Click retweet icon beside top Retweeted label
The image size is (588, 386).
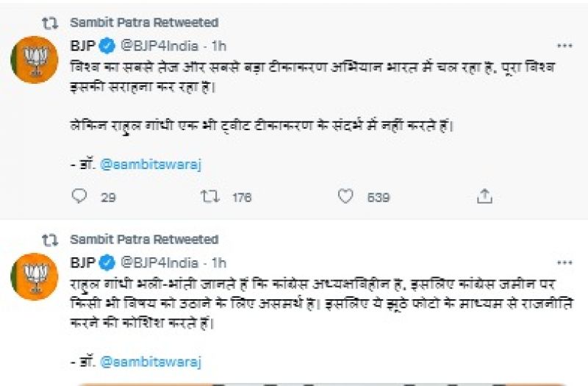49,23
